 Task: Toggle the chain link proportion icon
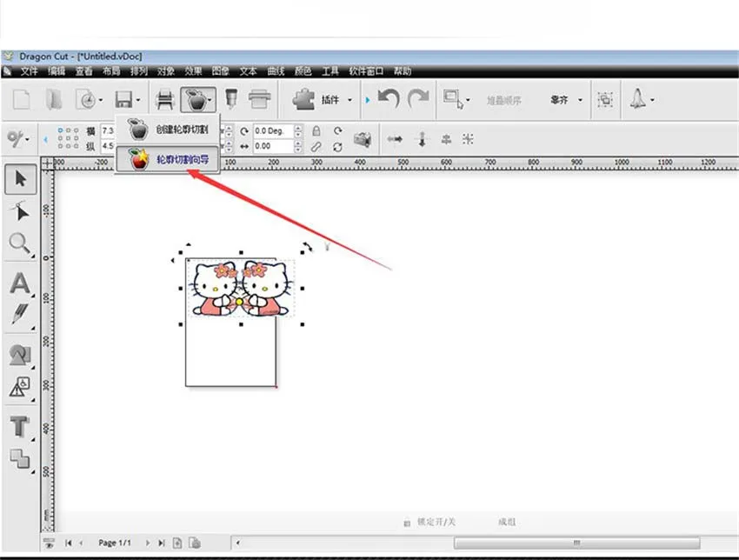point(316,147)
